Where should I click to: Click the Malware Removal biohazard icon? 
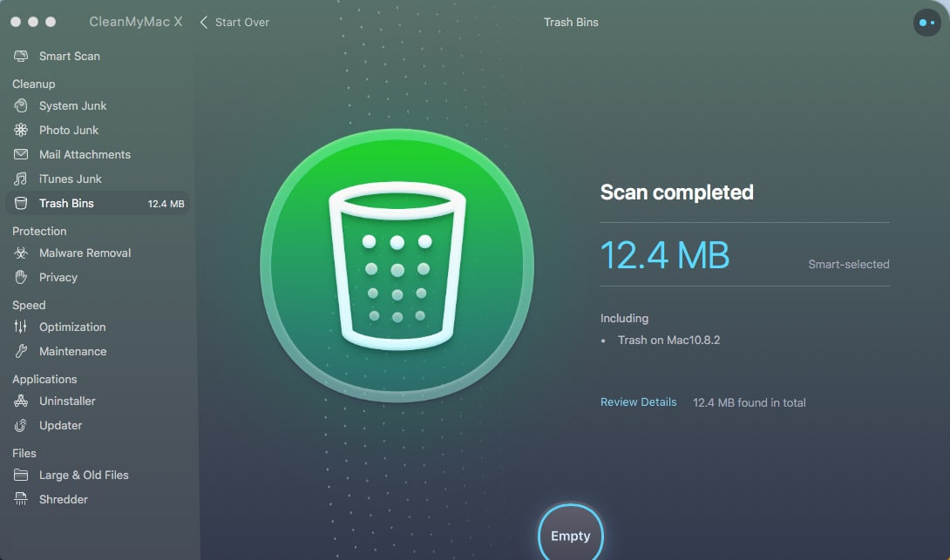(x=21, y=253)
